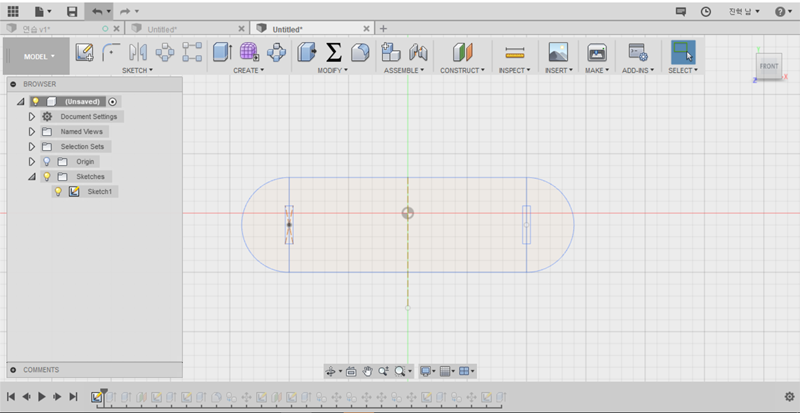Click the Sigma parameters icon in Modify

(x=334, y=52)
